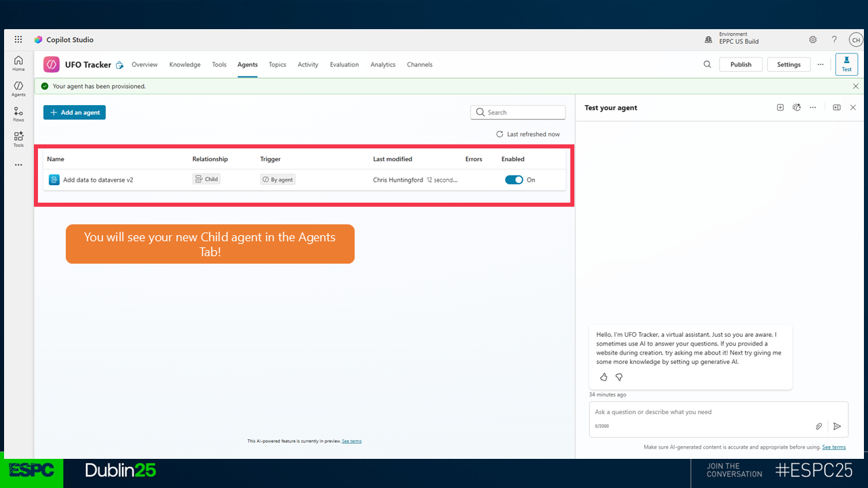Expand the sidebar more options ellipsis
This screenshot has width=868, height=488.
pos(18,165)
